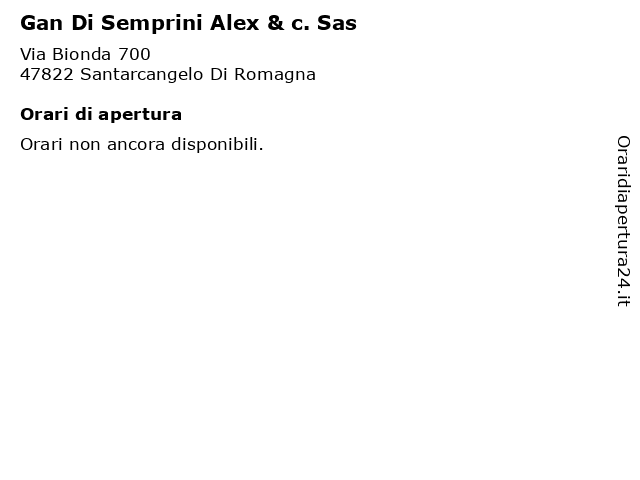Click the word ancora in the message
Viewport: 640px width, 480px height.
pyautogui.click(x=136, y=145)
